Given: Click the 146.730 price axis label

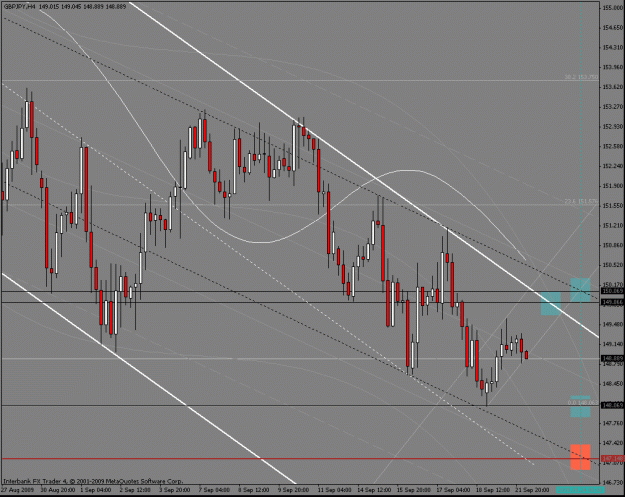Looking at the screenshot, I should pyautogui.click(x=613, y=482).
